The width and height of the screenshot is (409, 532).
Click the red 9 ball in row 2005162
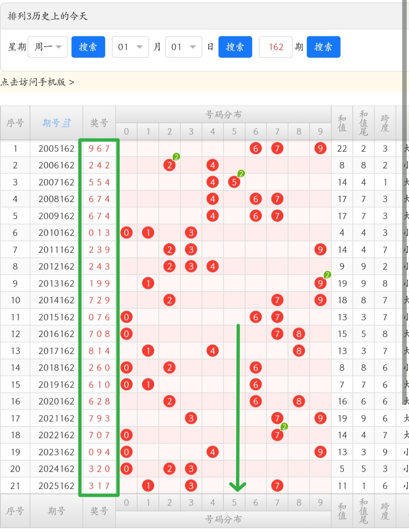tap(320, 149)
